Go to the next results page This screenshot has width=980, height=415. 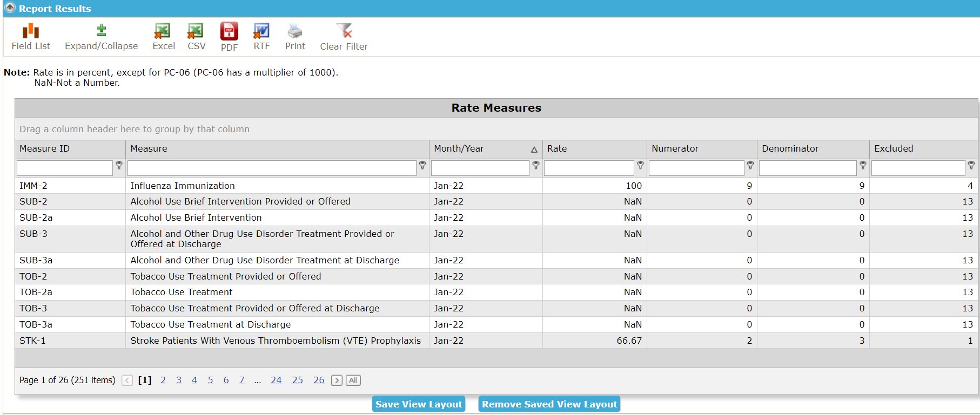337,380
